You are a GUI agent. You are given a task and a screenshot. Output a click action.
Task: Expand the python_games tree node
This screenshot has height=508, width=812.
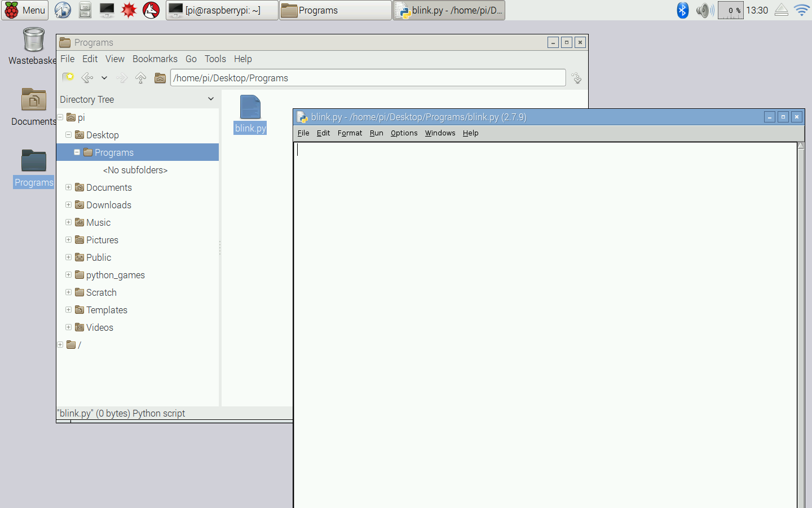point(68,274)
